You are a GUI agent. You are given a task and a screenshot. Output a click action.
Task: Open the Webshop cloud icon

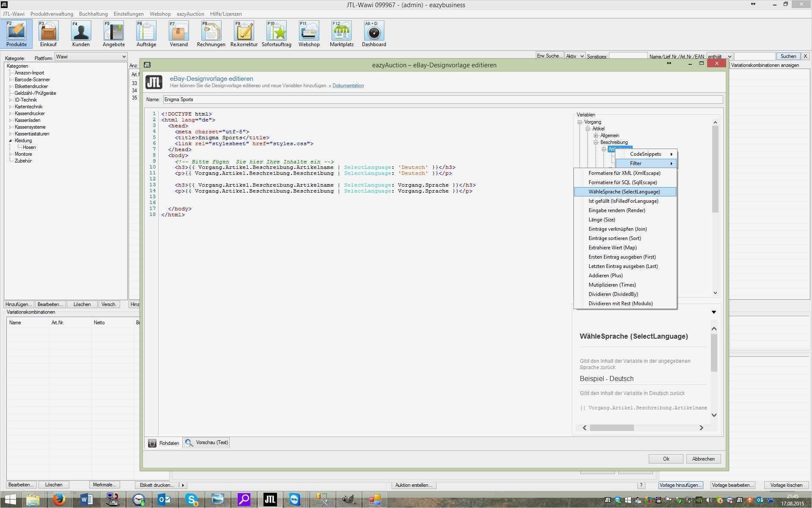tap(309, 33)
